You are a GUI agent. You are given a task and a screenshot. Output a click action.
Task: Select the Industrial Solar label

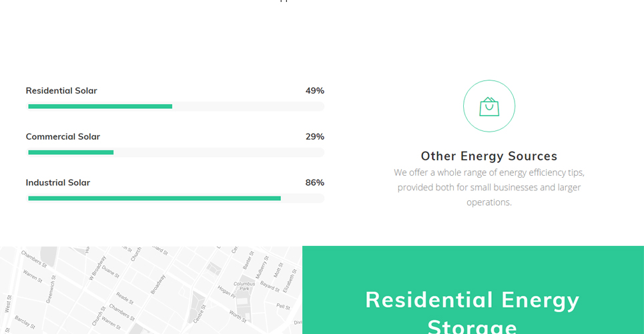tap(58, 182)
